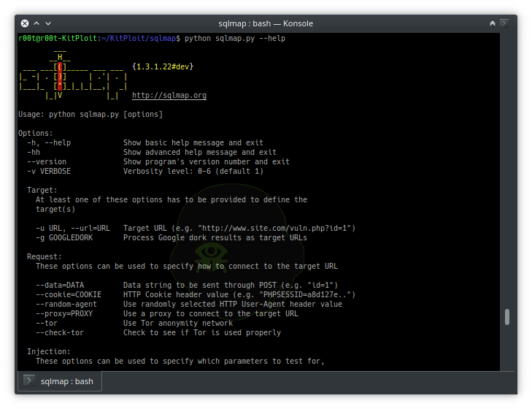This screenshot has height=409, width=532.
Task: Click the down-chevron window title button
Action: point(48,23)
